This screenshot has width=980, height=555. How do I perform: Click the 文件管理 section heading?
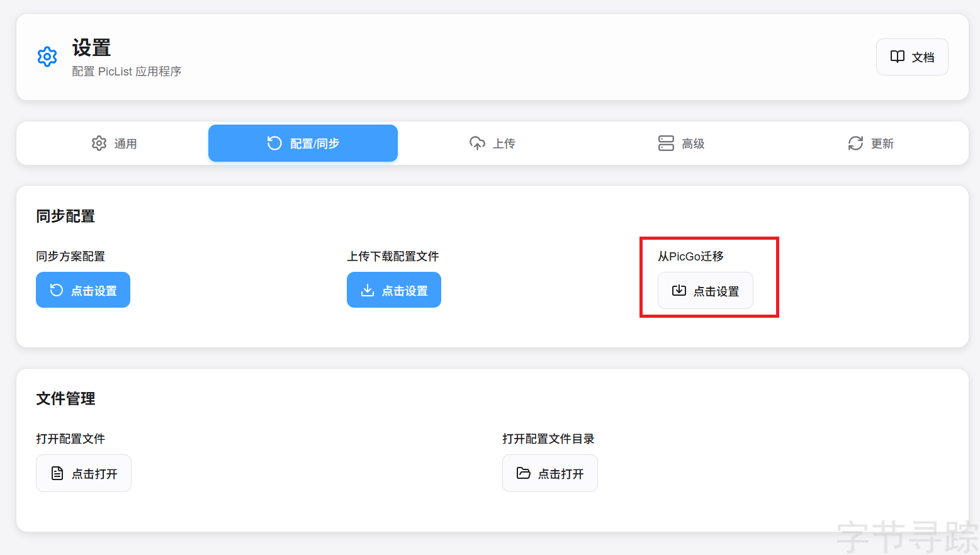click(65, 399)
